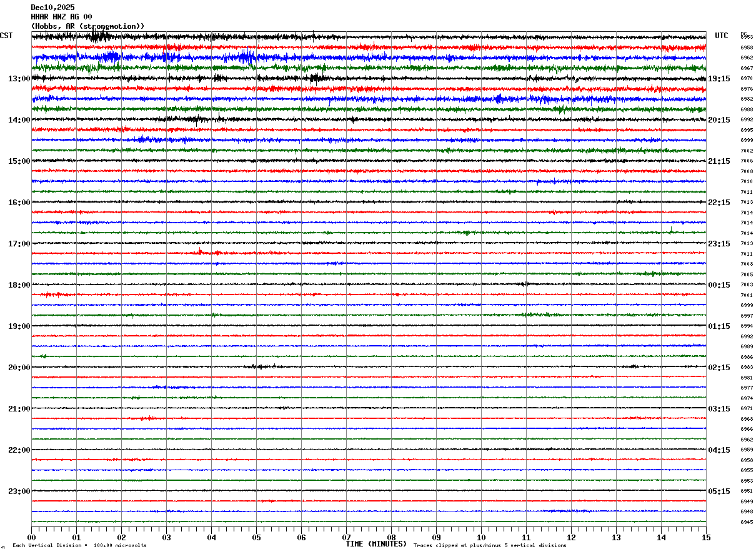Click DC offset value 6977
Image resolution: width=756 pixels, height=554 pixels.
click(747, 388)
